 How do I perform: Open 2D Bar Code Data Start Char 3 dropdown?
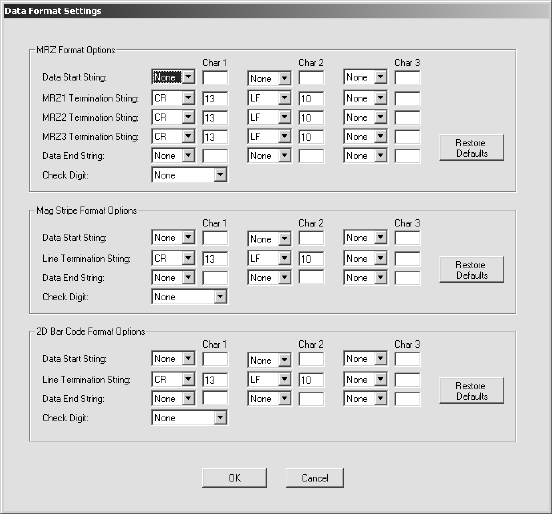(x=365, y=358)
